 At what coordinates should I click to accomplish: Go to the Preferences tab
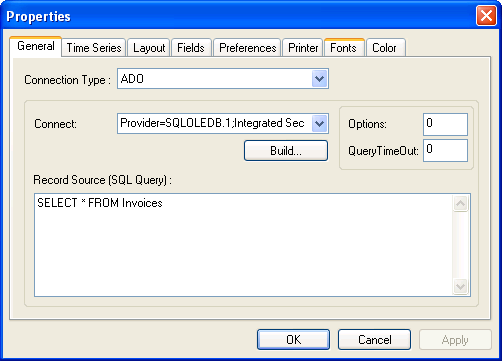click(247, 48)
